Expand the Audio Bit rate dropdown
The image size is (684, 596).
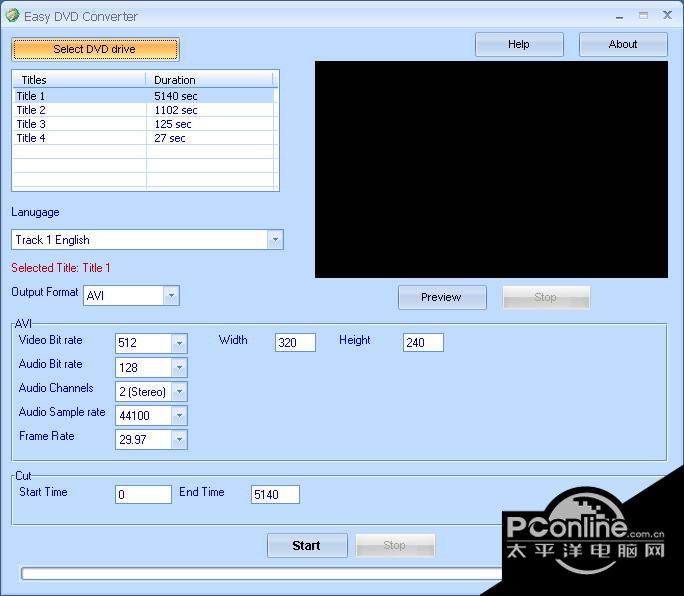[x=179, y=367]
